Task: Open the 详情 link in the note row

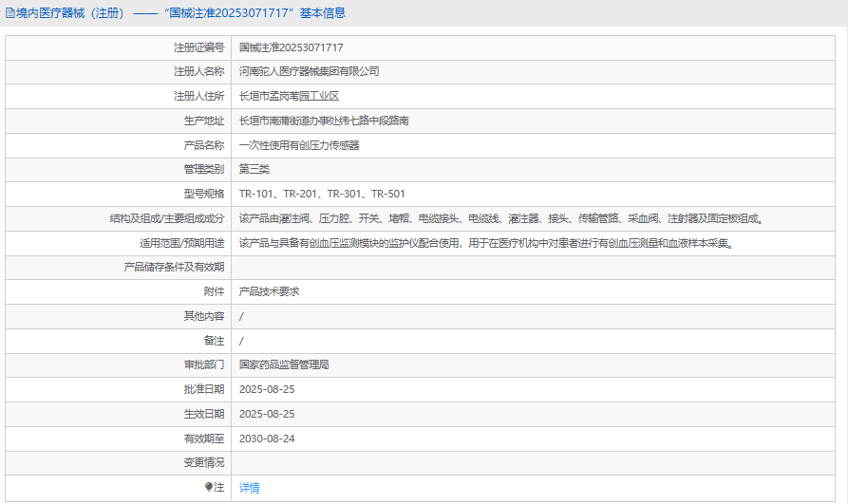Action: (x=250, y=488)
